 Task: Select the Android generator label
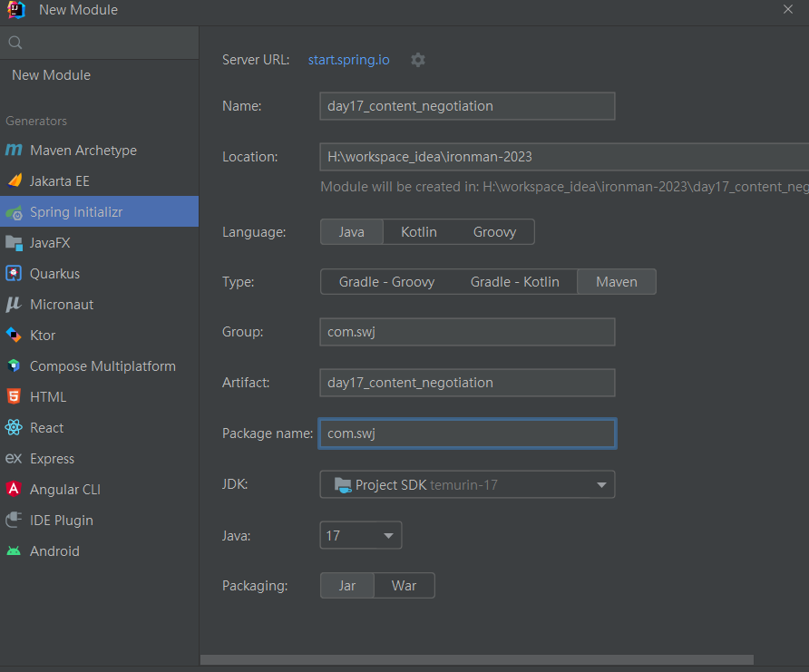[54, 550]
